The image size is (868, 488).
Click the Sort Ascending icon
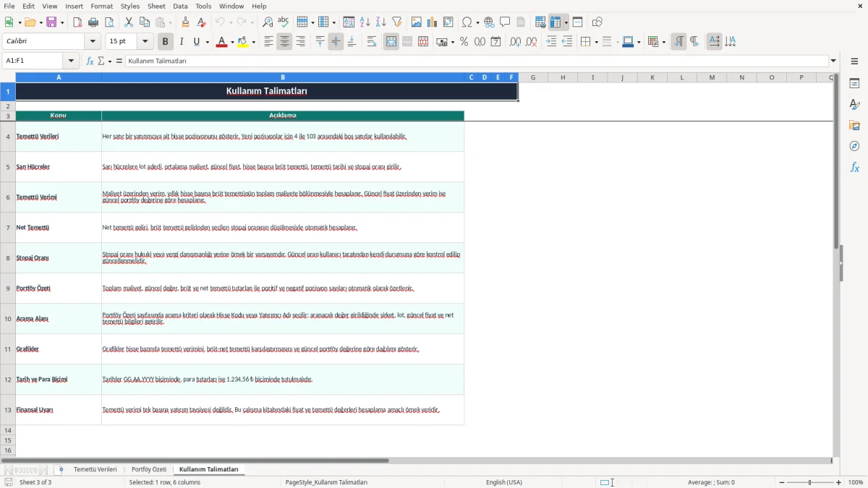pyautogui.click(x=365, y=22)
